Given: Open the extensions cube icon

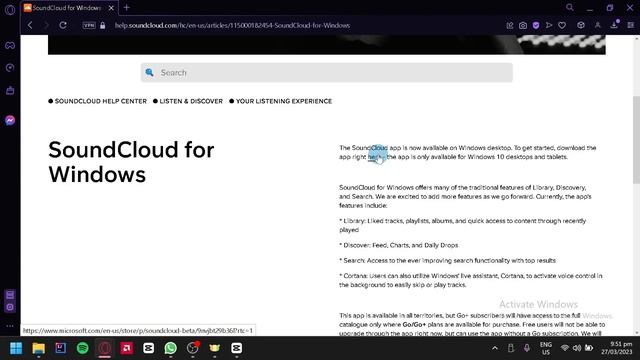Looking at the screenshot, I should (581, 25).
